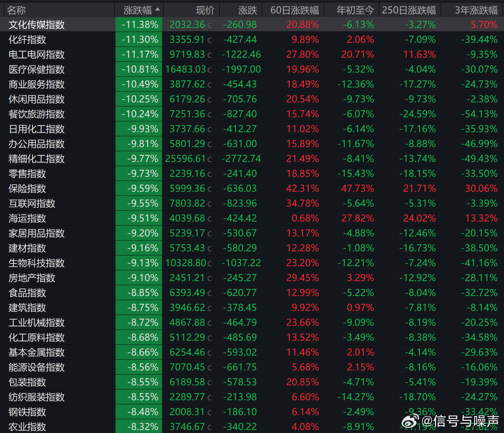Open the 电工电网指数 index

point(37,54)
